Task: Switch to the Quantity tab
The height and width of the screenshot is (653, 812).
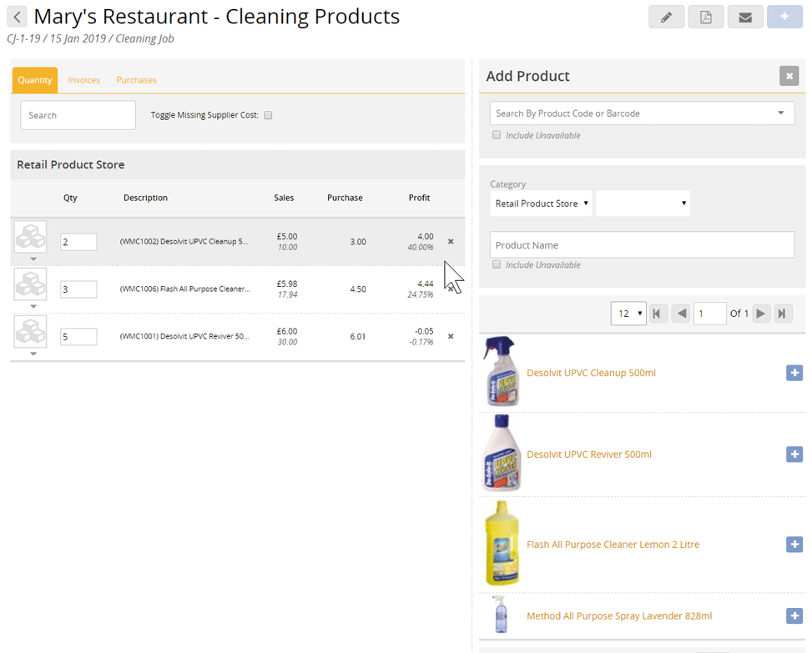Action: point(35,80)
